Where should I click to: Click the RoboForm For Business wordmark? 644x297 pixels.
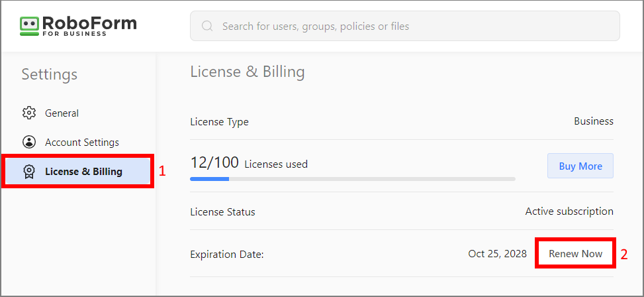89,25
